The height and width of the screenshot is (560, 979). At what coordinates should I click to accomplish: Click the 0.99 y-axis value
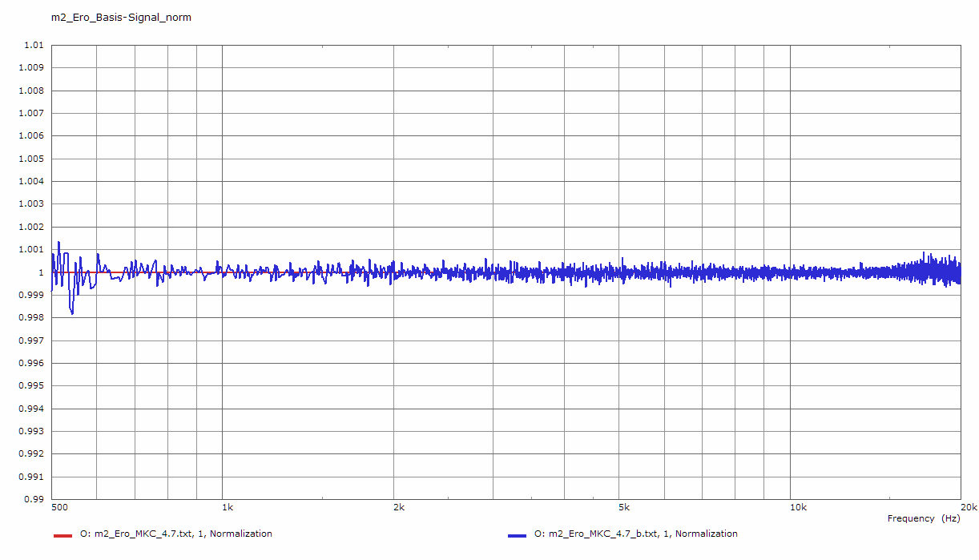click(33, 499)
